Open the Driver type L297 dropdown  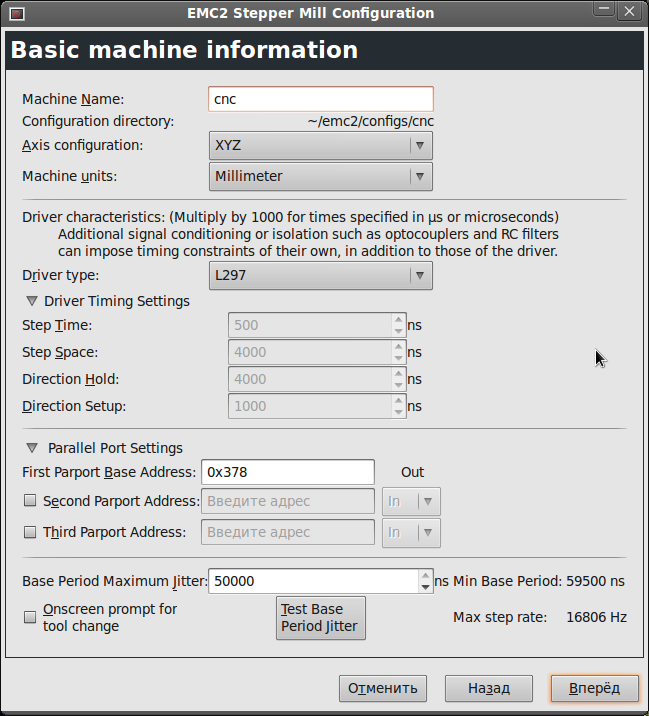pos(321,275)
